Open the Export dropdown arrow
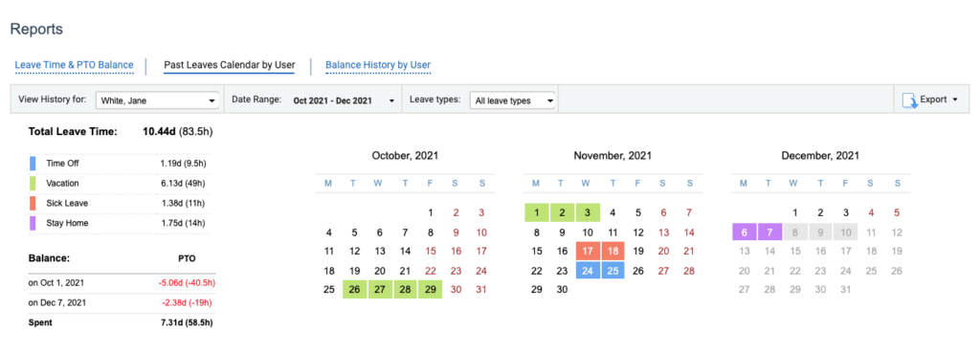Image resolution: width=980 pixels, height=354 pixels. [x=955, y=100]
